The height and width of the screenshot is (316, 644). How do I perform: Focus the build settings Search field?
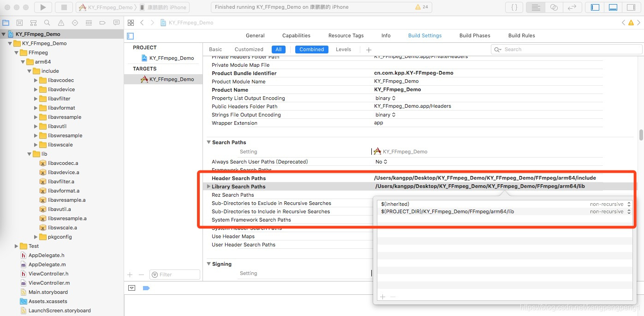[x=567, y=49]
